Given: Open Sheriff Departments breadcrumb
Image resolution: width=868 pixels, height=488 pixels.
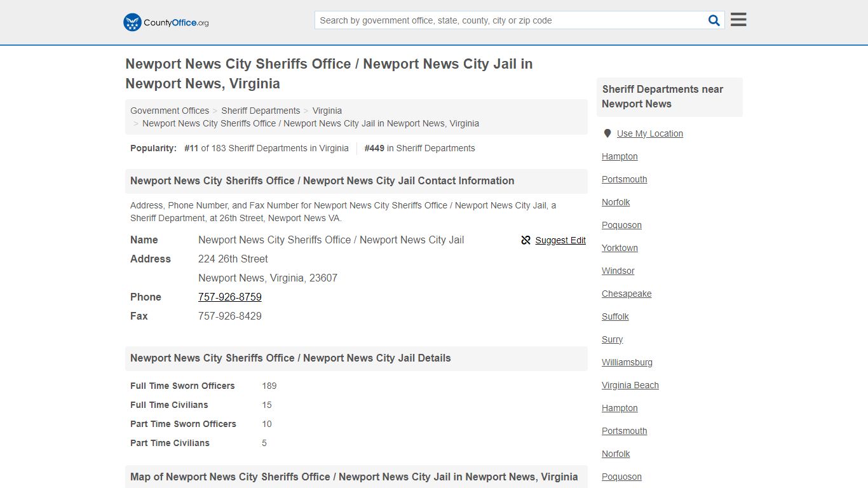Looking at the screenshot, I should tap(261, 111).
